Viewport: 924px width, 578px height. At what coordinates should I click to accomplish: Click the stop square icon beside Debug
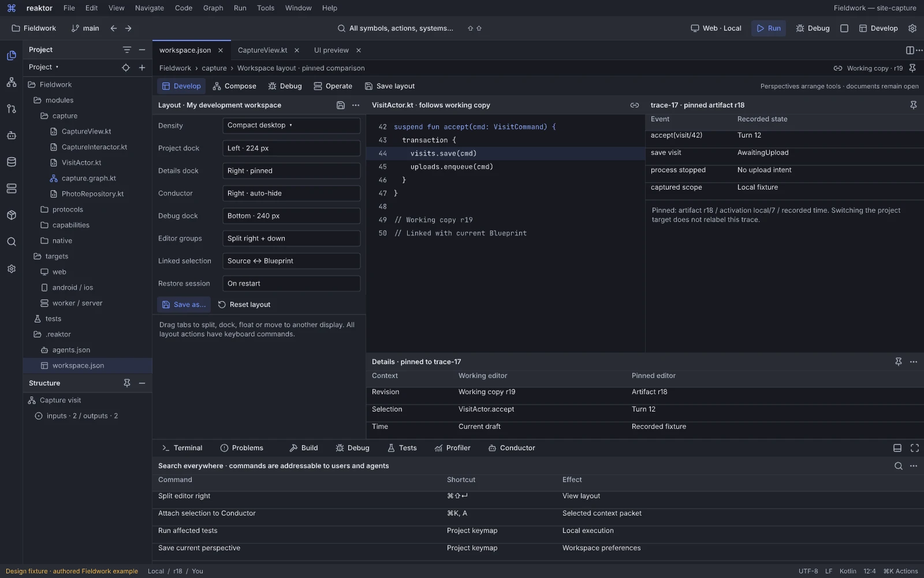click(844, 28)
